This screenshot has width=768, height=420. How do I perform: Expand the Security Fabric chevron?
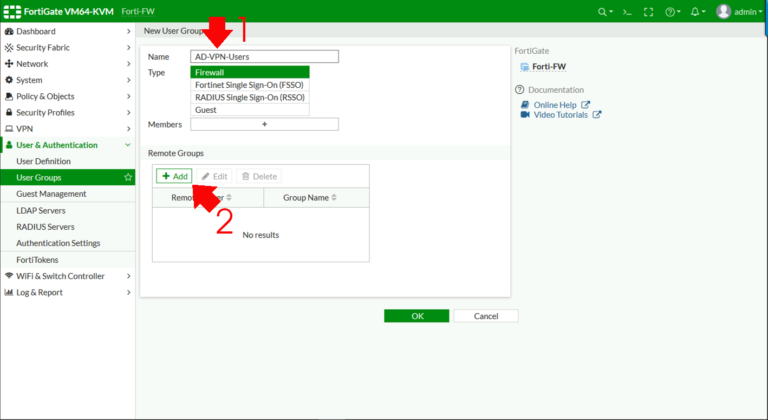pyautogui.click(x=128, y=48)
